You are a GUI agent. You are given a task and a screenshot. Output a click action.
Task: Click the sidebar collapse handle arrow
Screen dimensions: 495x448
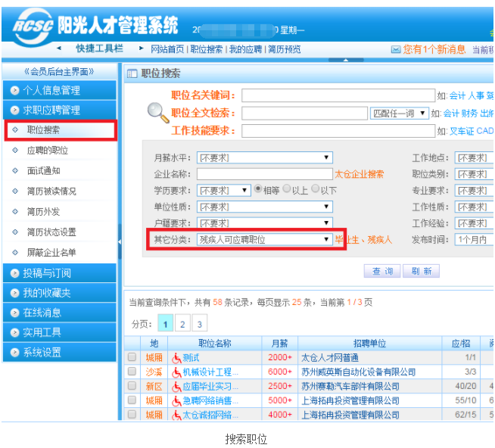click(120, 241)
